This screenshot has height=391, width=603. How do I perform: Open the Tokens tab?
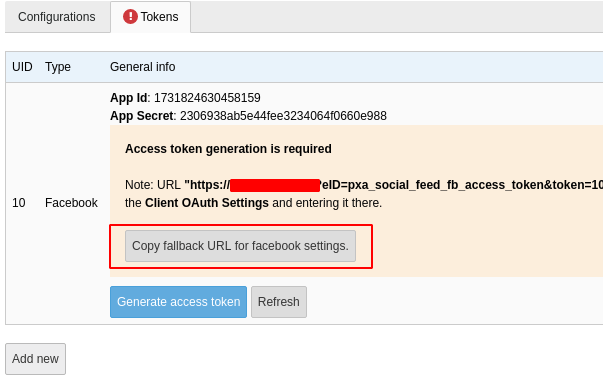(151, 17)
